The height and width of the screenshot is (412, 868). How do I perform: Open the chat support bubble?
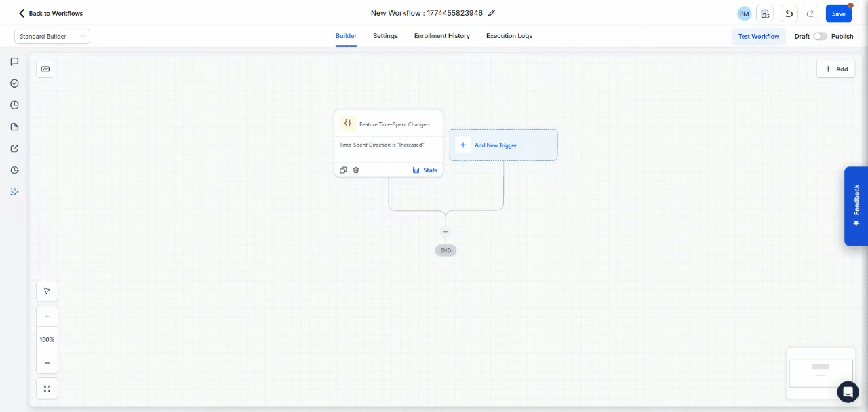848,392
